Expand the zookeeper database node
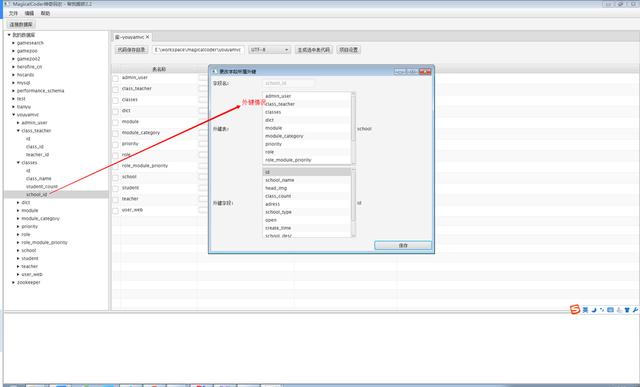The image size is (640, 387). click(x=13, y=282)
